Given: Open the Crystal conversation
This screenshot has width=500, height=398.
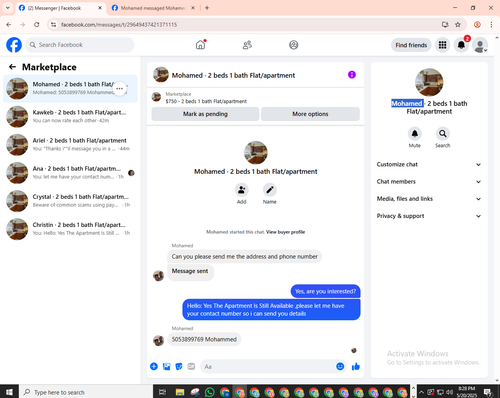Looking at the screenshot, I should (x=70, y=201).
